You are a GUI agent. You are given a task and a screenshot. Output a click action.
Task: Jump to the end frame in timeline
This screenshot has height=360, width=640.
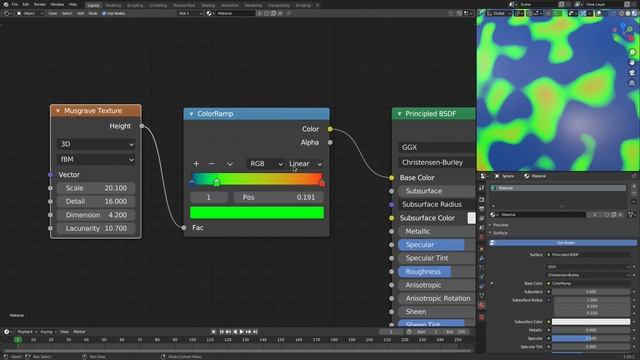coord(255,332)
